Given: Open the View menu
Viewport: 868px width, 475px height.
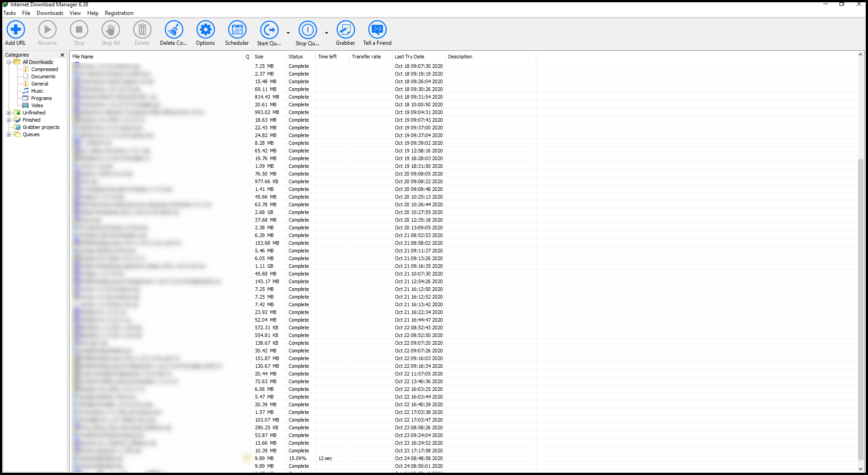Looking at the screenshot, I should [75, 13].
